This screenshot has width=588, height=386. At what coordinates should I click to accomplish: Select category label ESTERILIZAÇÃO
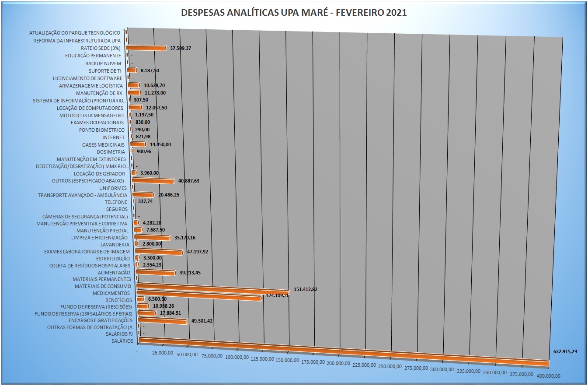pos(113,259)
